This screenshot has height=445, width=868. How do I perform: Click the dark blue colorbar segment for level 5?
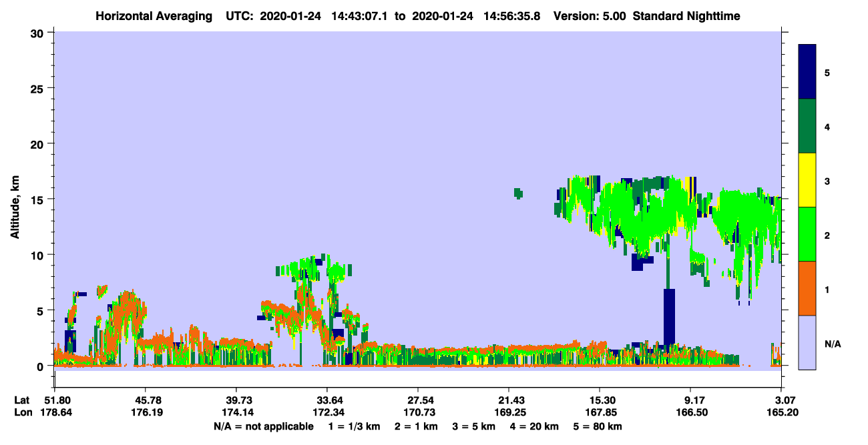tap(807, 71)
